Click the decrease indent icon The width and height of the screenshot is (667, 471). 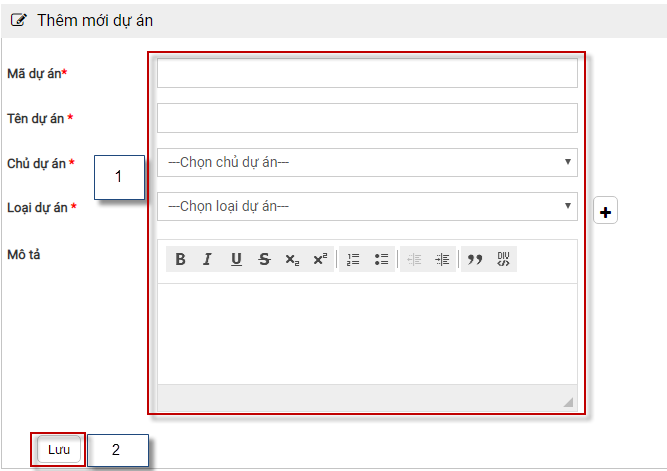click(x=414, y=260)
